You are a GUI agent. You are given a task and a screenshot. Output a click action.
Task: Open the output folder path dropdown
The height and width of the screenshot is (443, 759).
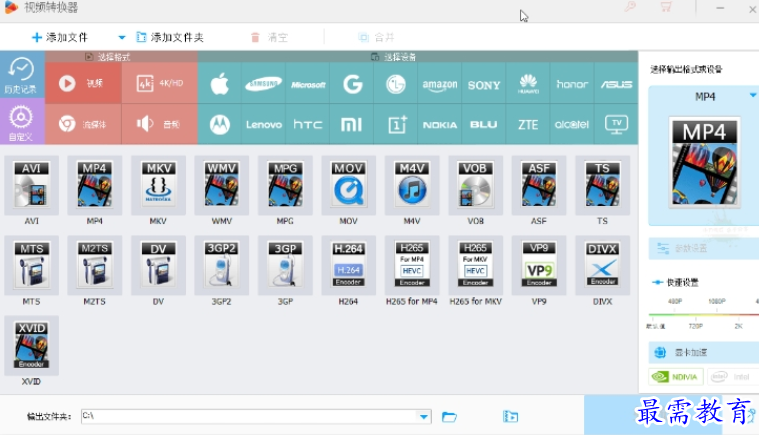click(x=424, y=416)
